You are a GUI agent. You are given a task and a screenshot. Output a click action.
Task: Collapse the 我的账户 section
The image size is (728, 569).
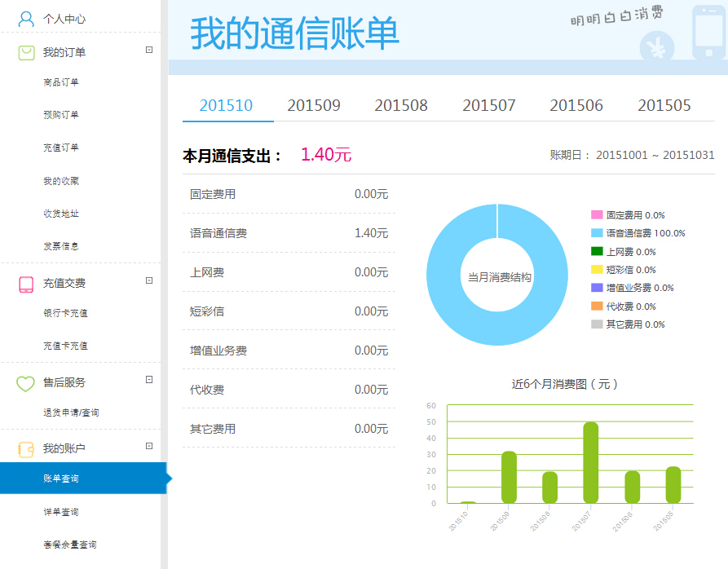(x=149, y=446)
